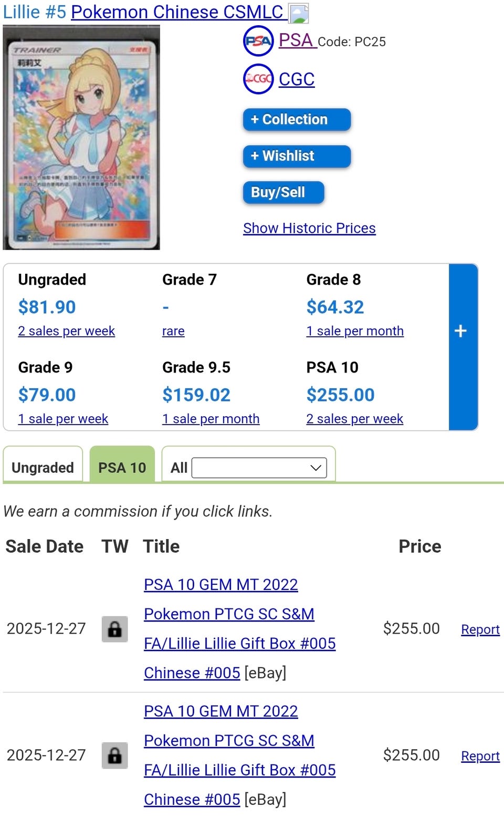Screen dimensions: 504x817
Task: Report the first $255.00 sale
Action: click(x=480, y=629)
